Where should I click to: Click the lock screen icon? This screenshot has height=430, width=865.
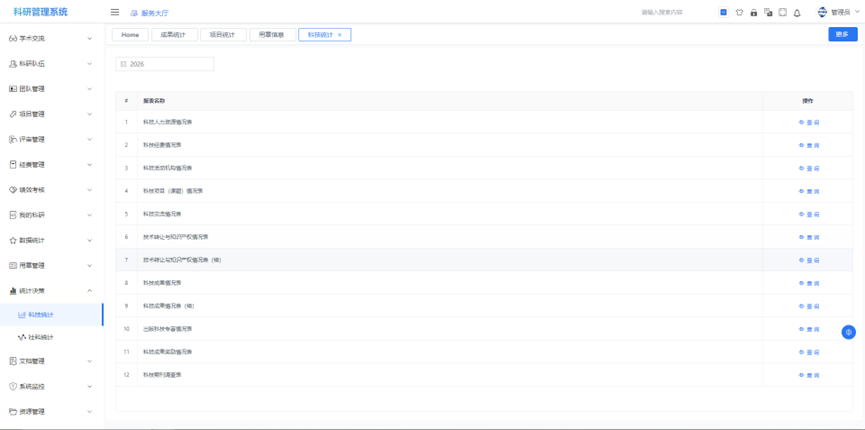(753, 13)
